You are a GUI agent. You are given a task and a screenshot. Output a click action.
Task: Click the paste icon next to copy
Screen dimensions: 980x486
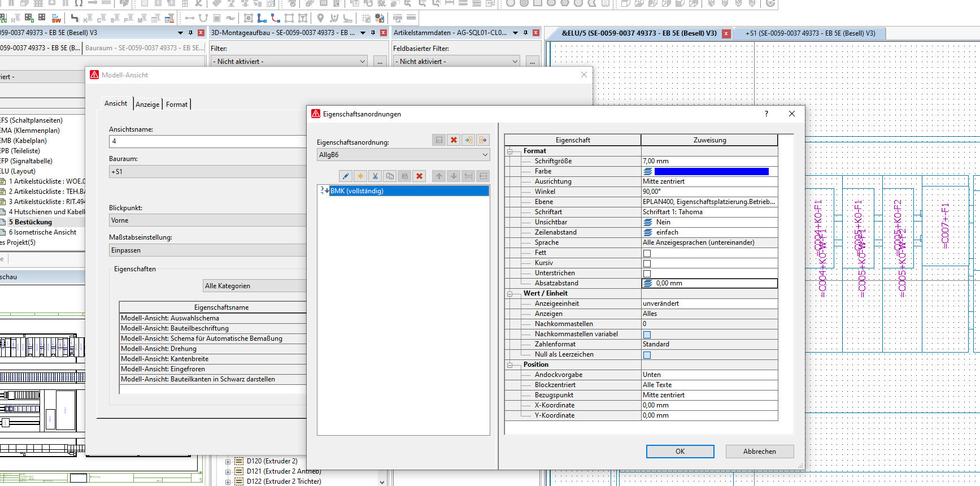coord(404,176)
